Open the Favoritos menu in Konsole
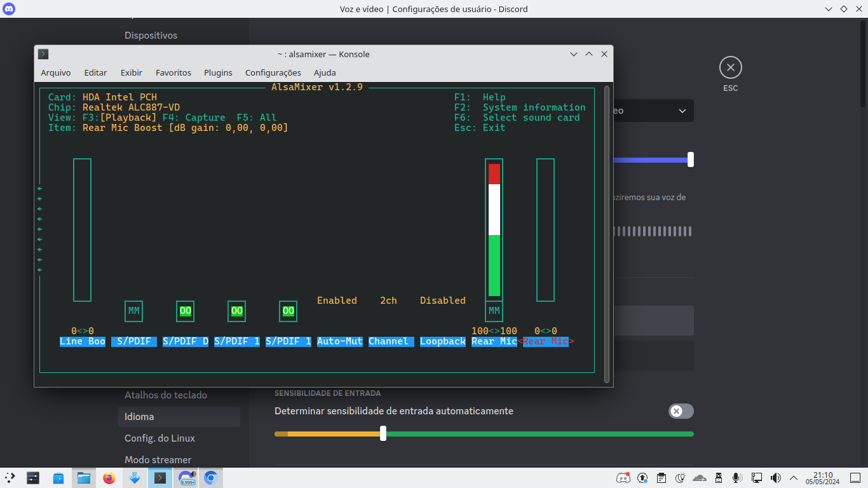Image resolution: width=868 pixels, height=488 pixels. (x=173, y=72)
